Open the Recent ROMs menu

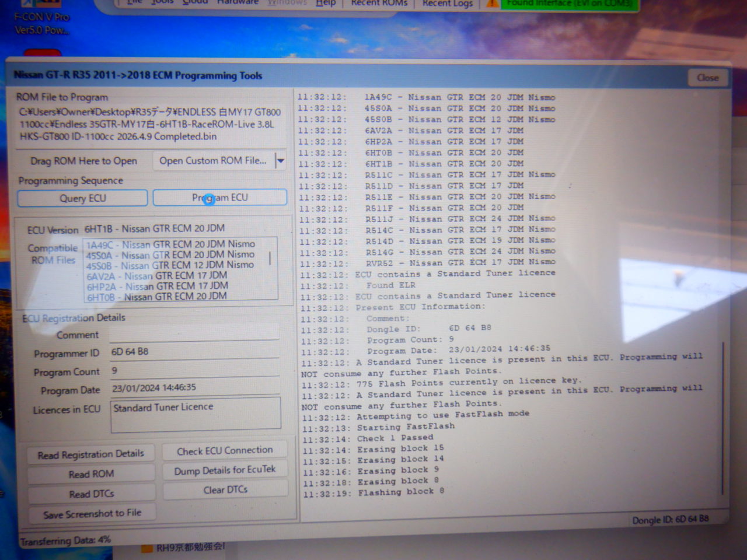pos(379,3)
